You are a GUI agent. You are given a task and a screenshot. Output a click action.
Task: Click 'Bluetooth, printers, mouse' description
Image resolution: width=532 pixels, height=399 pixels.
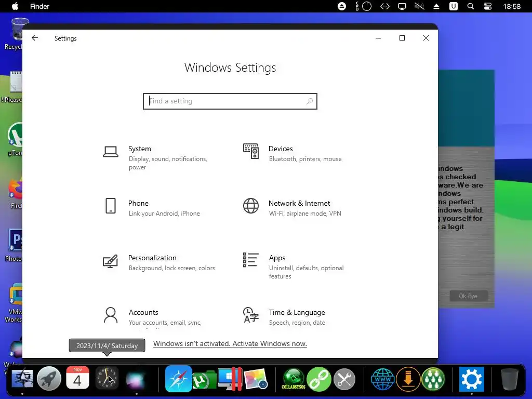click(305, 159)
